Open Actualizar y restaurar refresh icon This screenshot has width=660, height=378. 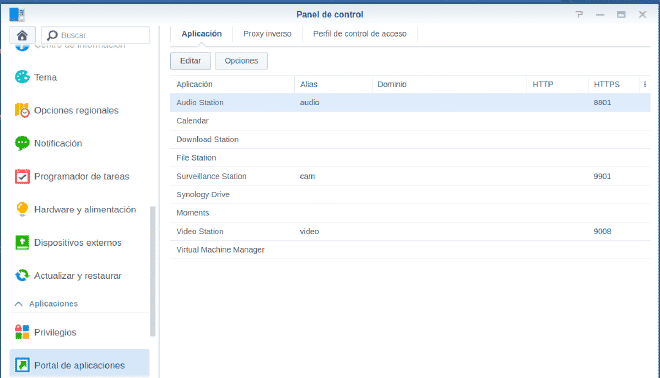[x=22, y=275]
